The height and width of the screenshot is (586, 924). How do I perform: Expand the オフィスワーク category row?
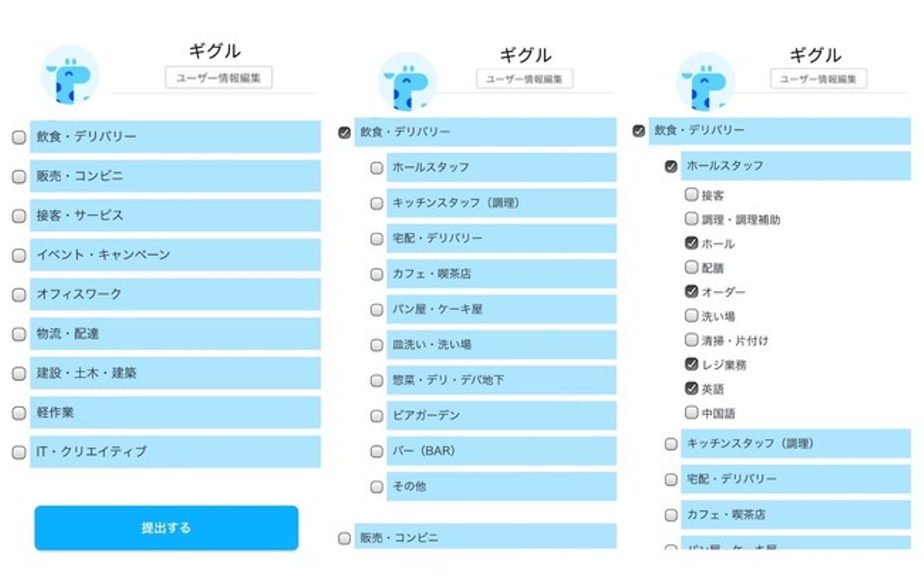point(175,294)
